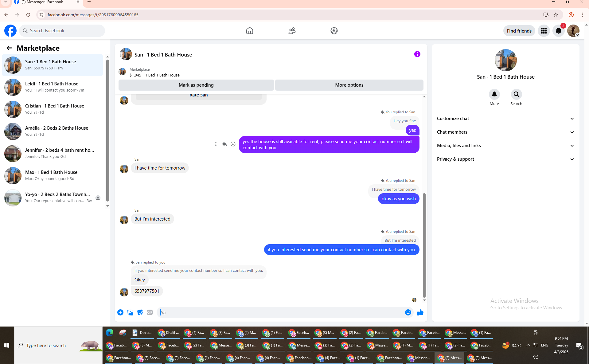Click More options button
This screenshot has height=364, width=589.
[x=349, y=85]
